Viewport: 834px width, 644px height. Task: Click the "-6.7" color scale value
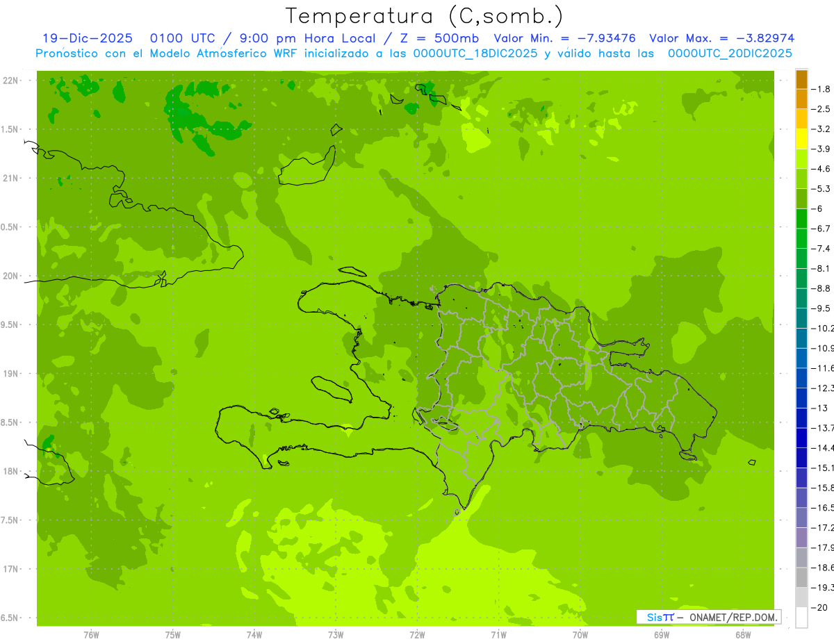(x=821, y=229)
